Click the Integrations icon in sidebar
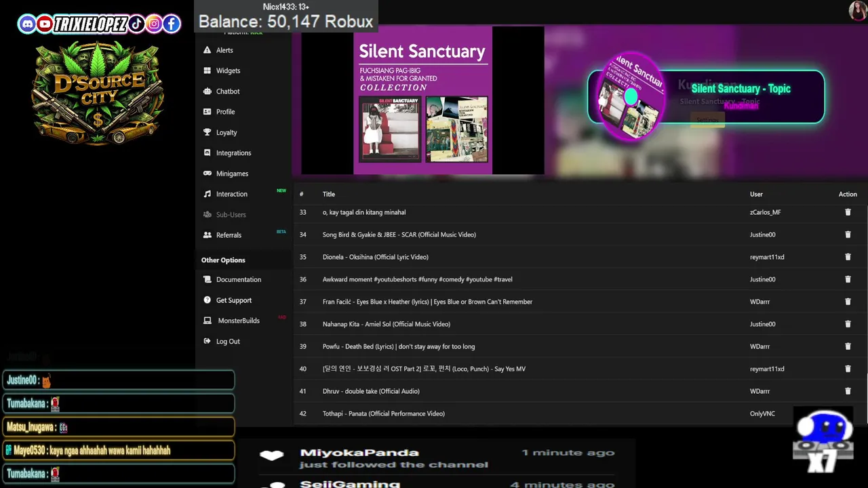Image resolution: width=868 pixels, height=488 pixels. [208, 152]
